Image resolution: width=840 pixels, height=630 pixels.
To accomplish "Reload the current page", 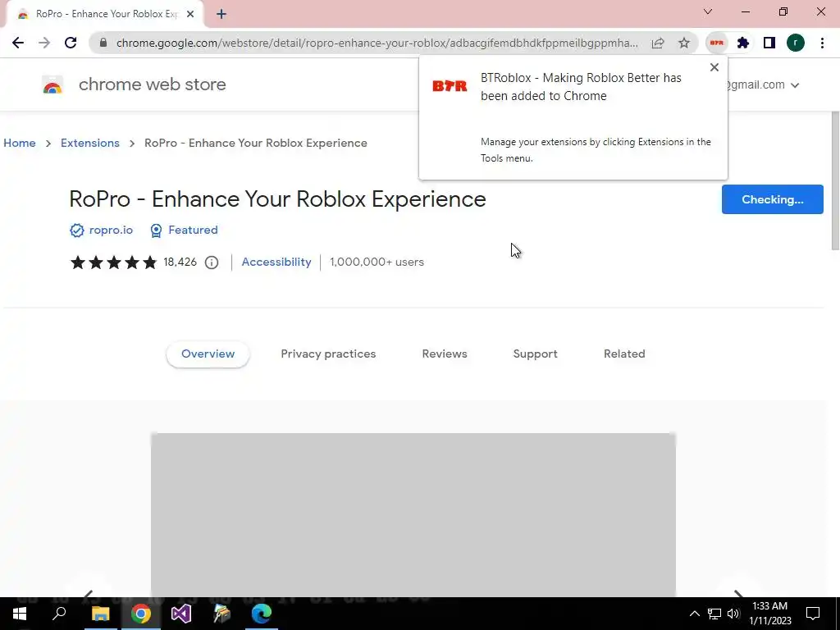I will 71,43.
